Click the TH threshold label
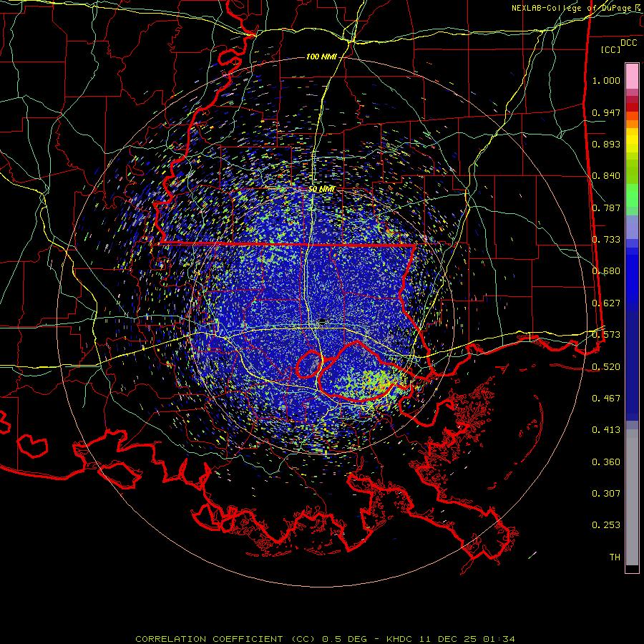The width and height of the screenshot is (644, 644). pyautogui.click(x=615, y=557)
